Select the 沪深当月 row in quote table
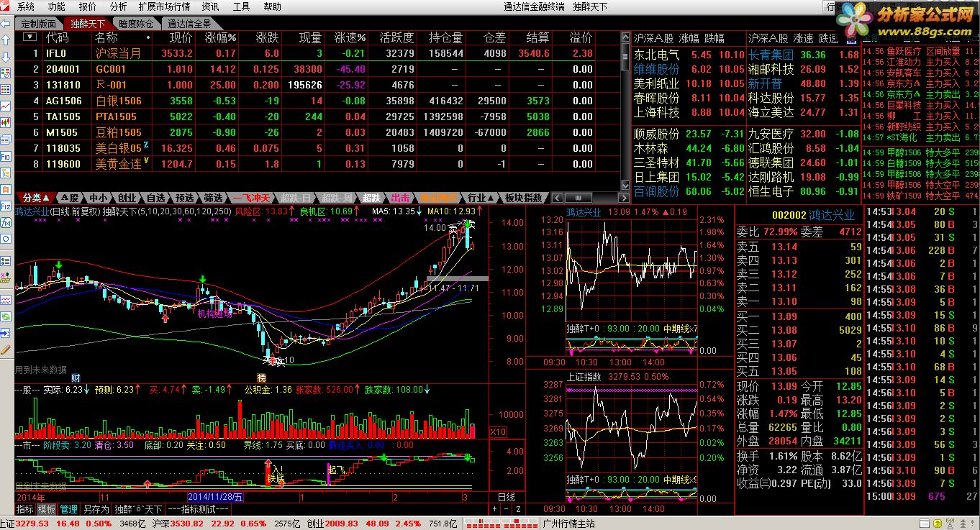The width and height of the screenshot is (980, 530). [317, 53]
